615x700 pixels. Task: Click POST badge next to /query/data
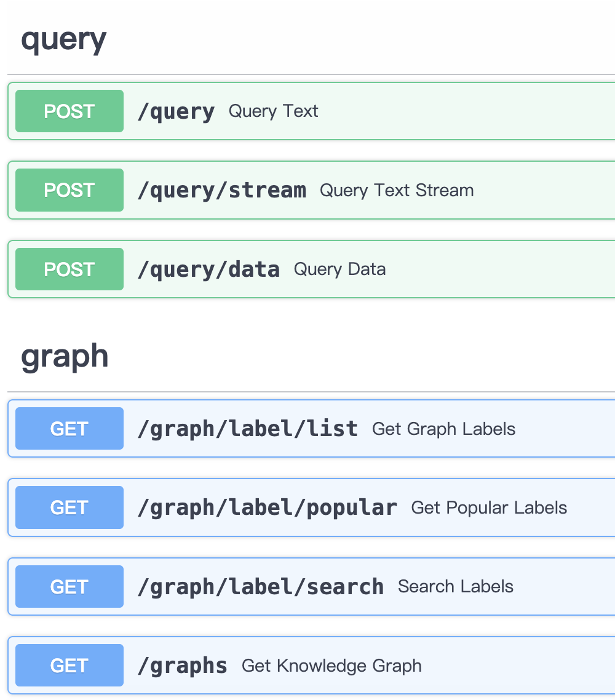click(x=69, y=269)
